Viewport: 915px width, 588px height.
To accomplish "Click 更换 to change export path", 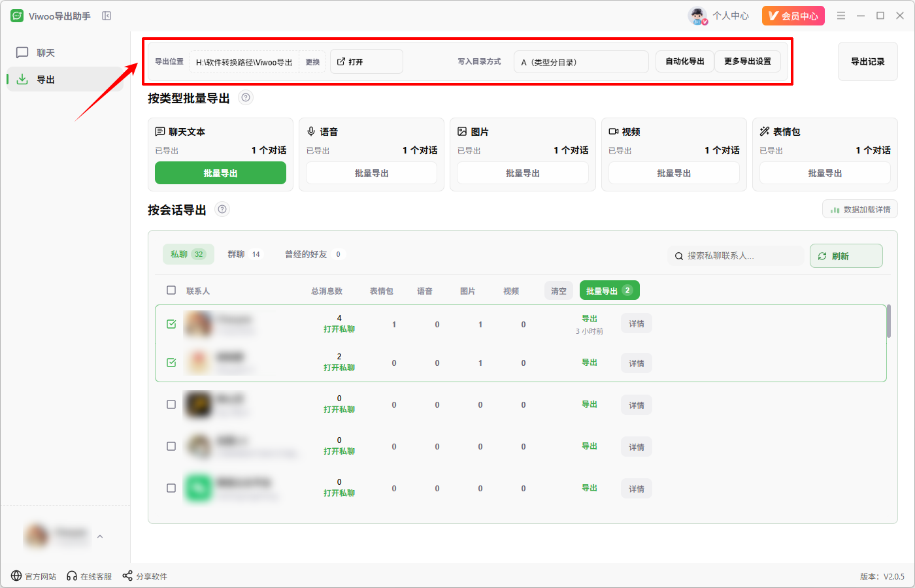I will coord(312,62).
